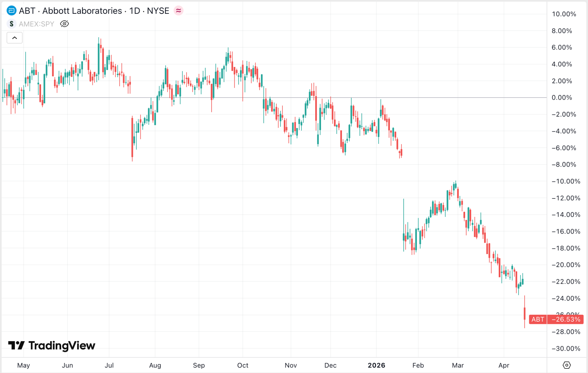The height and width of the screenshot is (373, 588).
Task: Click the Abbott Laboratories ABT logo icon
Action: click(11, 11)
